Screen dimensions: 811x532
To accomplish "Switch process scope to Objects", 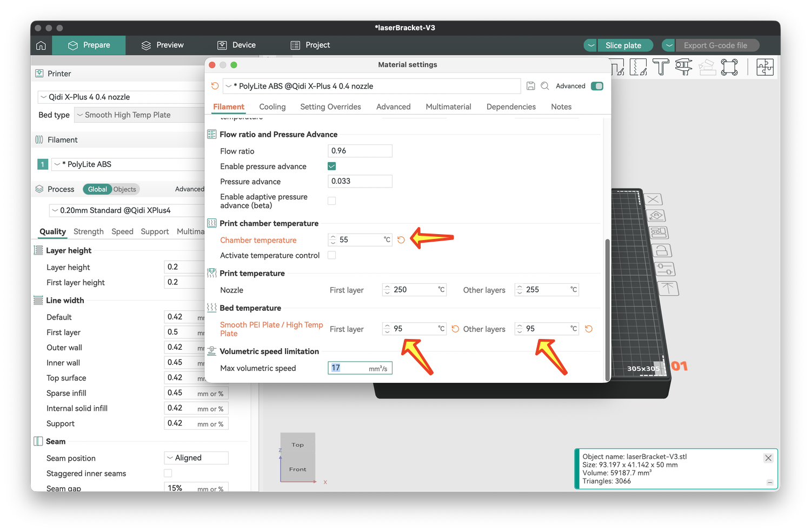I will pyautogui.click(x=125, y=189).
